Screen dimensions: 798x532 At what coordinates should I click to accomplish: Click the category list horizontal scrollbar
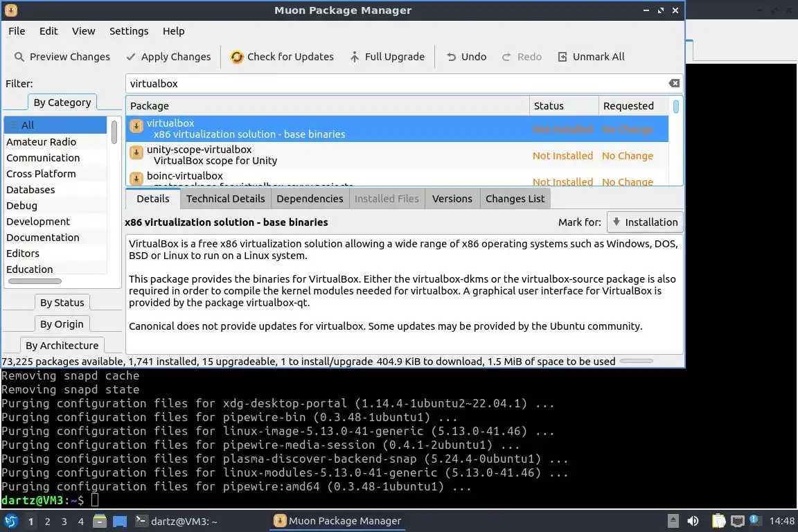35,281
